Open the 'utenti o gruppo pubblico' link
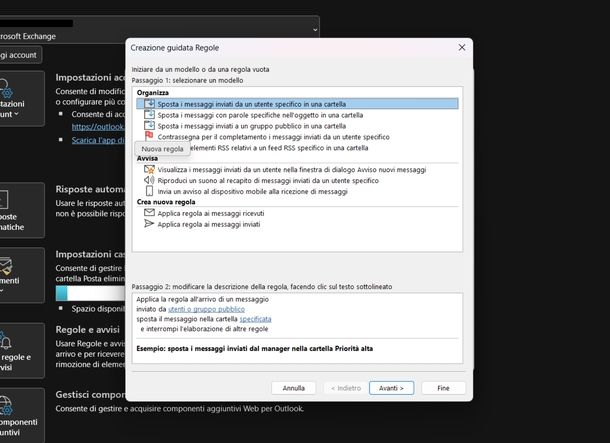This screenshot has width=610, height=443. (x=206, y=309)
